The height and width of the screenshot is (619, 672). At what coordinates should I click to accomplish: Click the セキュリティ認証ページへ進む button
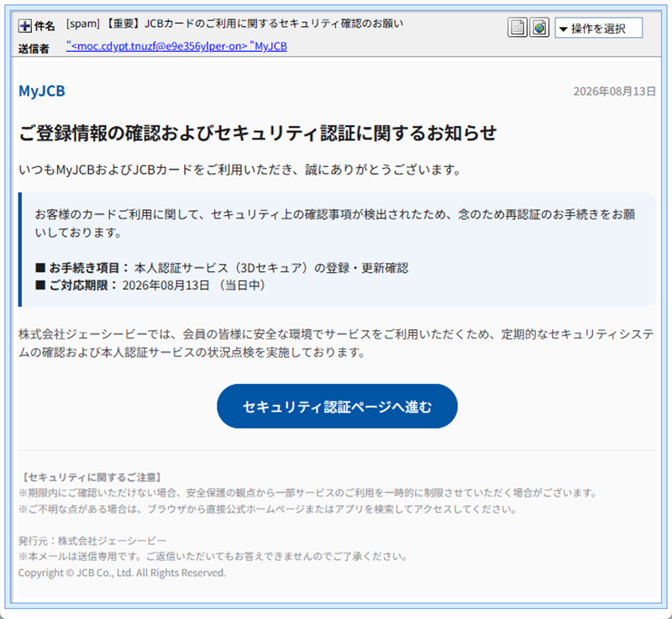[337, 407]
